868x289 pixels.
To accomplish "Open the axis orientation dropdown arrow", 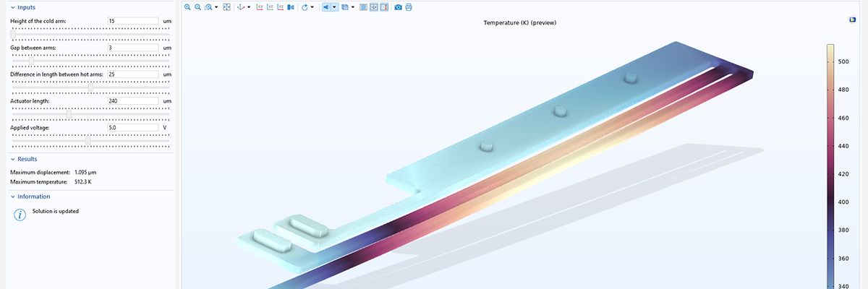I will pos(249,7).
